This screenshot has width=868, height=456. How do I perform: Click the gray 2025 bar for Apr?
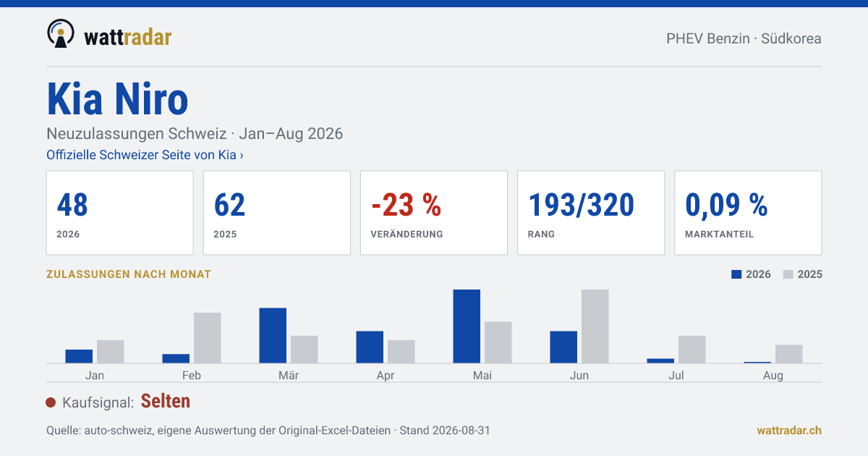pyautogui.click(x=401, y=352)
